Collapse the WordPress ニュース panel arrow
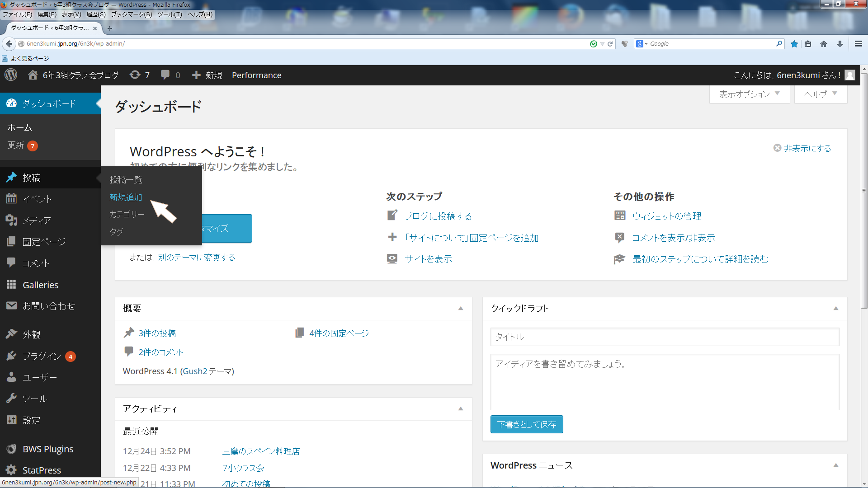Screen dimensions: 868x488 point(836,465)
